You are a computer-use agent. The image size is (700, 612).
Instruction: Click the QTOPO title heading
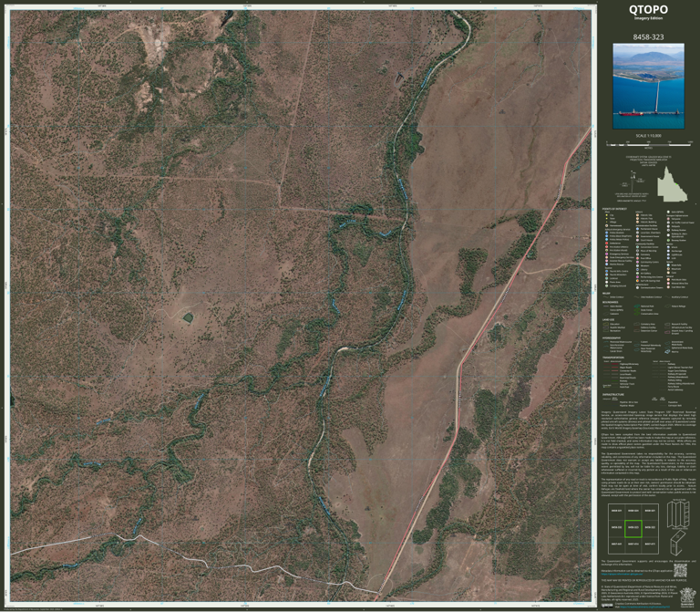pyautogui.click(x=648, y=9)
